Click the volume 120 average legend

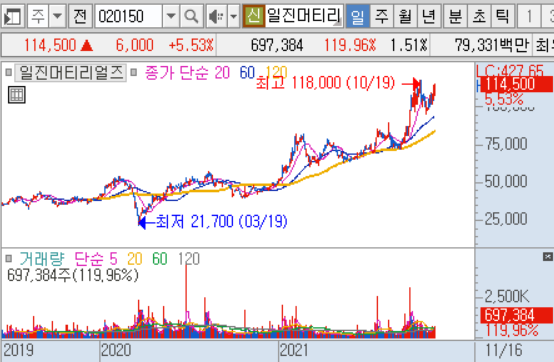tap(189, 259)
